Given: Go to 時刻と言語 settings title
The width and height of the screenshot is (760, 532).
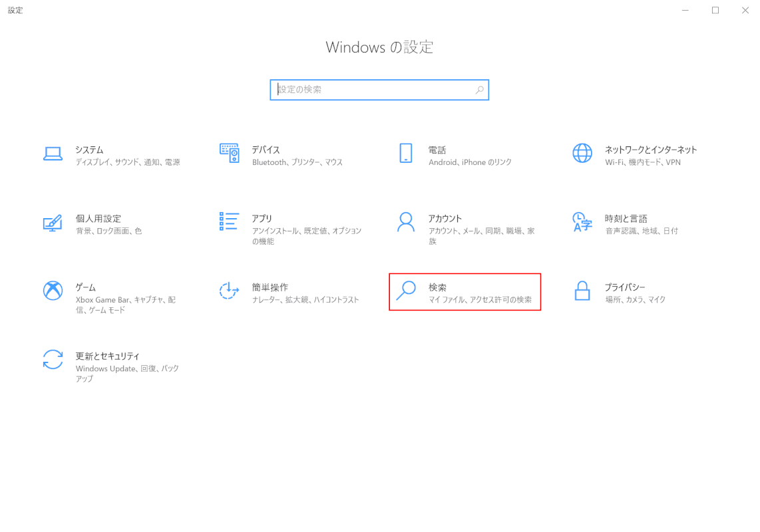Looking at the screenshot, I should [x=626, y=219].
